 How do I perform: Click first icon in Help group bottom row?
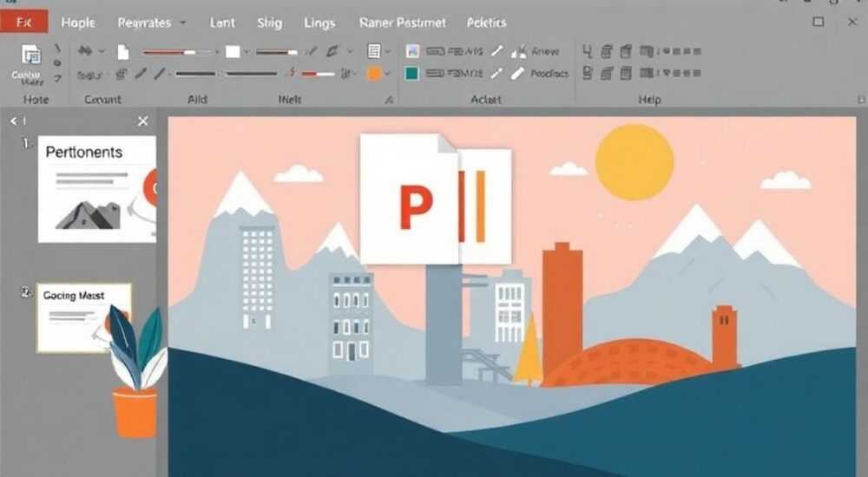(x=588, y=73)
